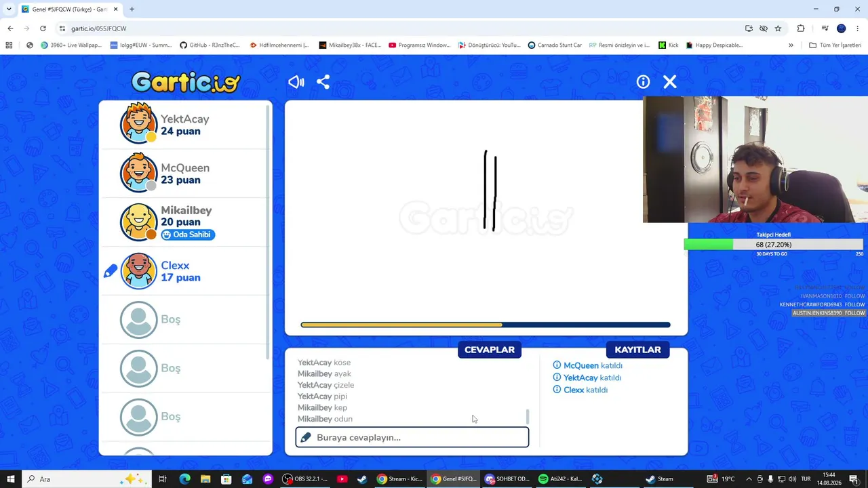Open the Extensions puzzle icon
This screenshot has height=488, width=868.
pos(801,28)
